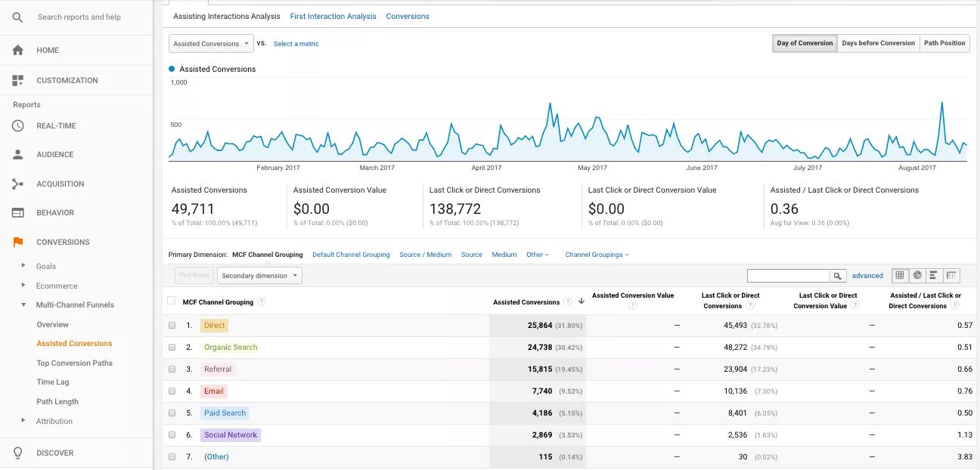980x470 pixels.
Task: Click the Customization dashboard icon
Action: [18, 80]
